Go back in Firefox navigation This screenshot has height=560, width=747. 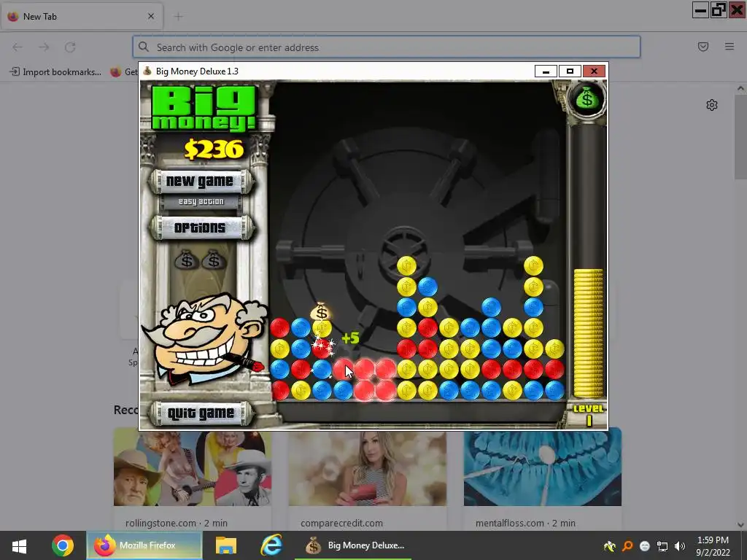pos(18,47)
